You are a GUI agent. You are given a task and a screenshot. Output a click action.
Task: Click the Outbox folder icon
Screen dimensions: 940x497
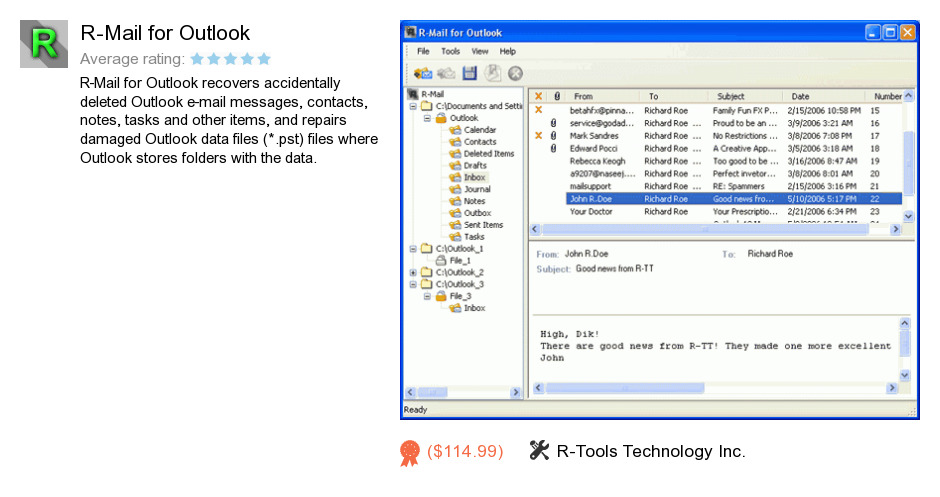click(455, 213)
